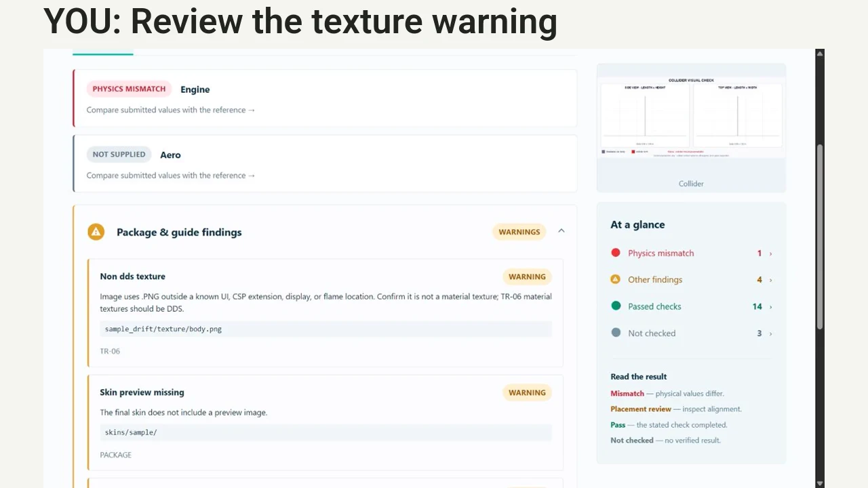Click the Engine card title
Viewport: 868px width, 488px height.
[195, 89]
